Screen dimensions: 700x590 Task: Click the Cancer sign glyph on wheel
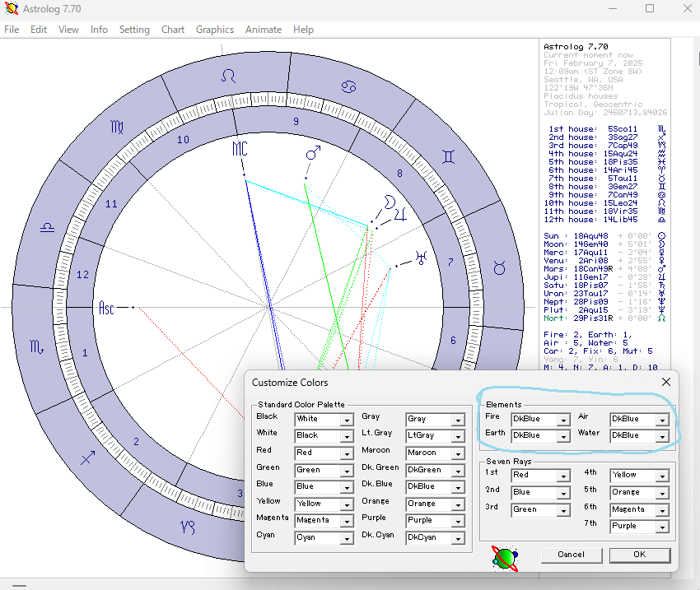(x=348, y=86)
